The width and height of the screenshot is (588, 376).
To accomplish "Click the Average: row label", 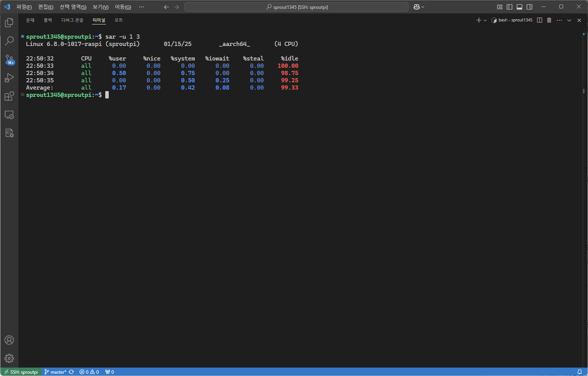I will click(x=39, y=88).
